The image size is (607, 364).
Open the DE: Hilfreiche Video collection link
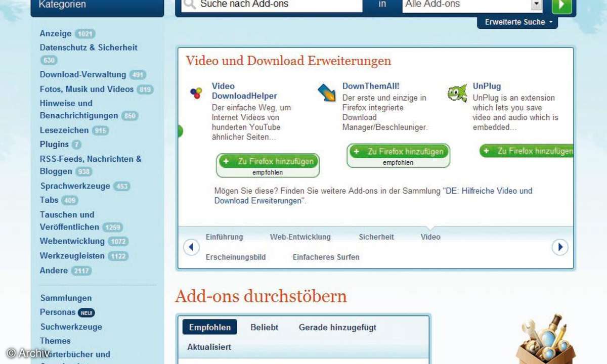(373, 196)
